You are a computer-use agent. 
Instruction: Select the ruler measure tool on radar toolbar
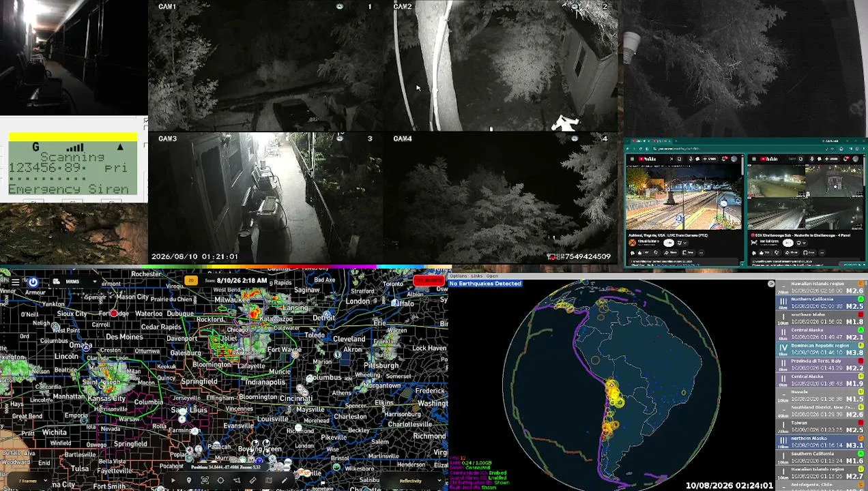point(252,481)
